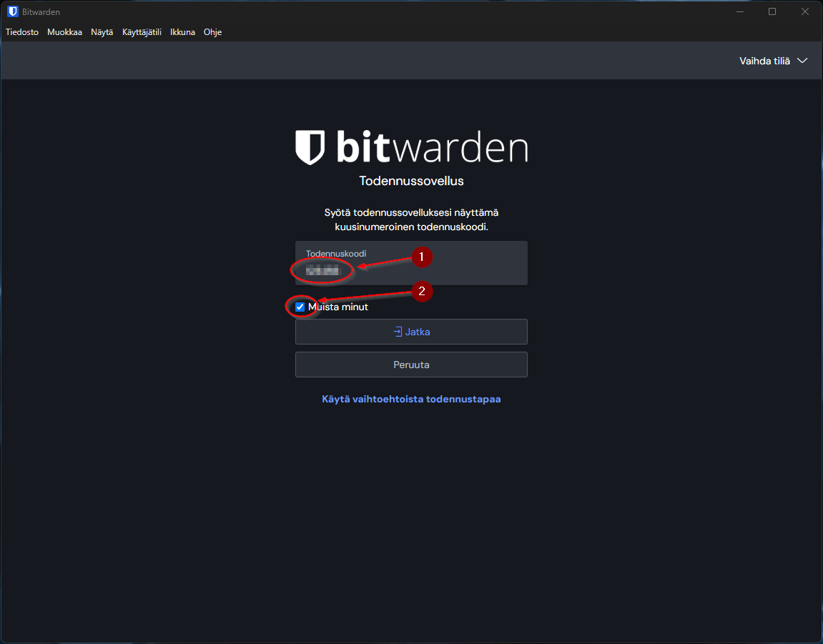Click the Bitwarden shield logo

[x=310, y=147]
